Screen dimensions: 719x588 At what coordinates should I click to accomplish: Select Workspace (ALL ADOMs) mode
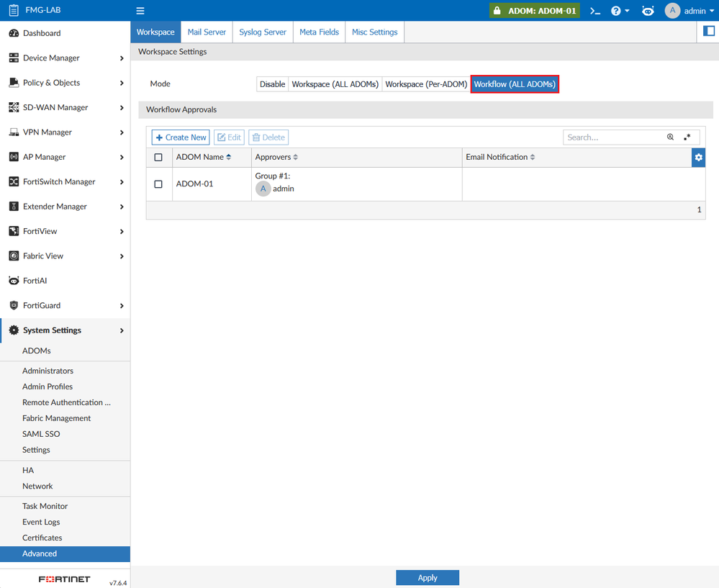[335, 84]
